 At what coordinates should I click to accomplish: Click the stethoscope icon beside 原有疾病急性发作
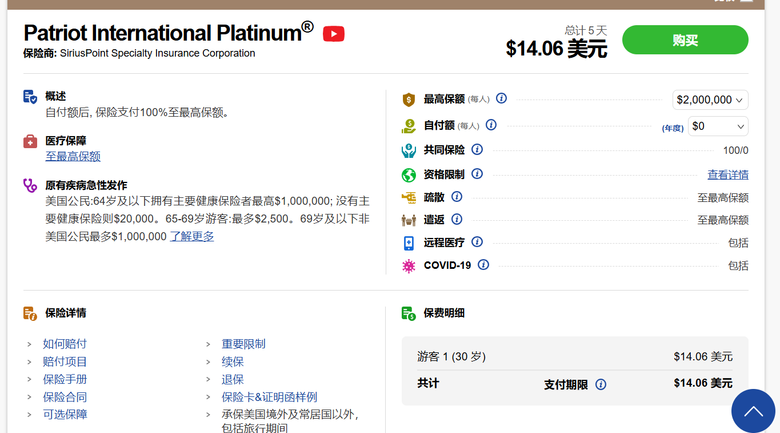[30, 186]
